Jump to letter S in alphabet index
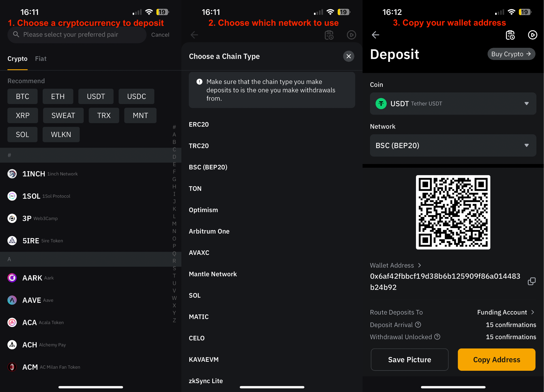The height and width of the screenshot is (392, 544). [174, 268]
